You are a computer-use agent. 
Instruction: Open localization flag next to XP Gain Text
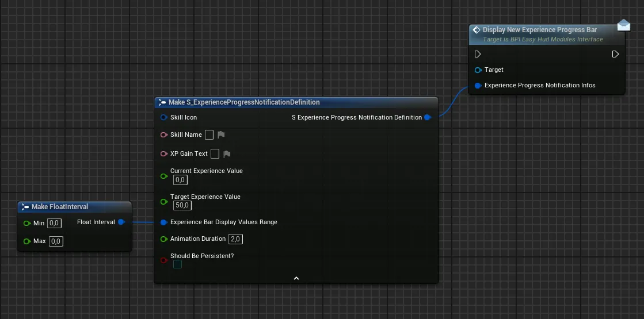(227, 154)
